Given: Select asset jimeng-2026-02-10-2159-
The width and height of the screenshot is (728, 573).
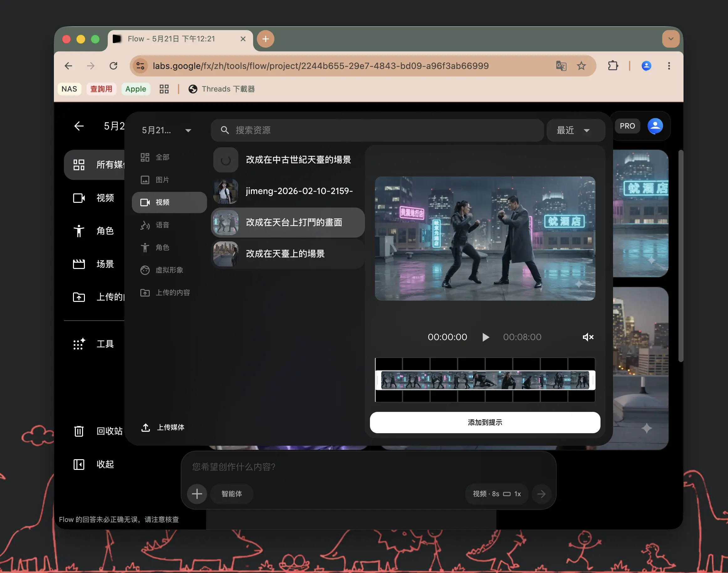Looking at the screenshot, I should point(288,191).
